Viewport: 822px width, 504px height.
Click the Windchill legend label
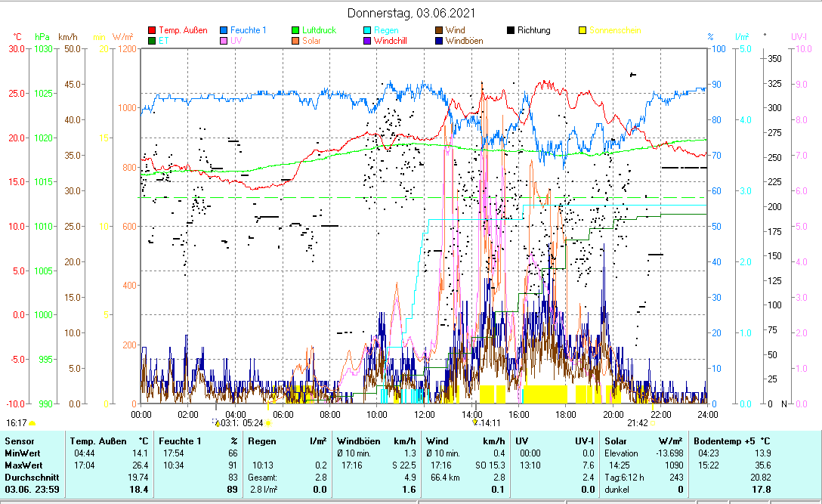click(x=391, y=41)
